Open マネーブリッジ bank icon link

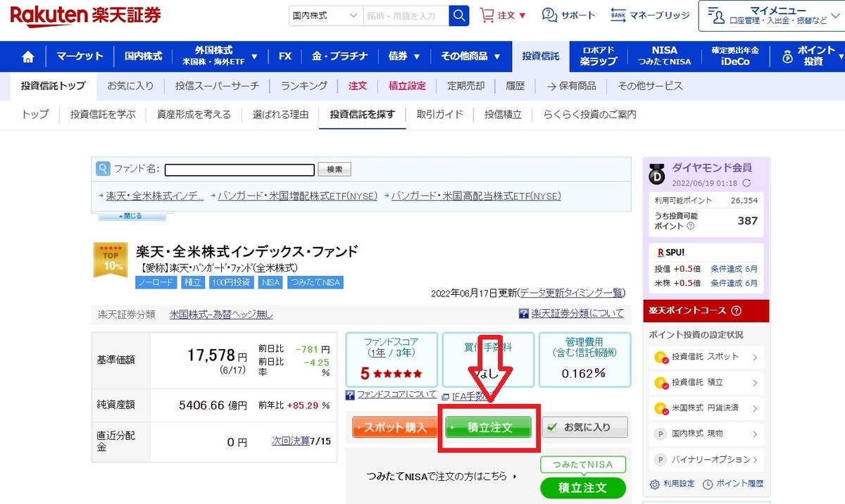coord(650,15)
